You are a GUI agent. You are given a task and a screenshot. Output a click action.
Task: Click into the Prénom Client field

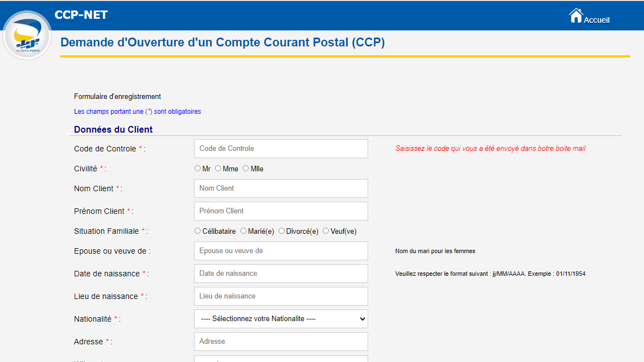coord(281,211)
